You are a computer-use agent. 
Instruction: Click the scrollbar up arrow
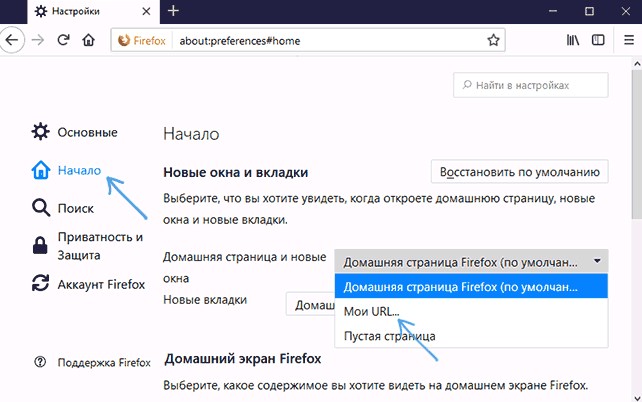(637, 63)
